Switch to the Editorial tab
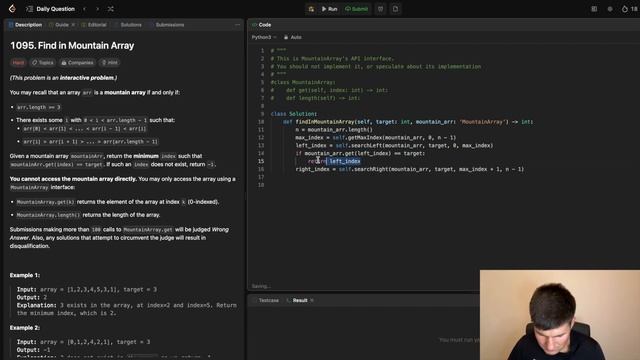 coord(94,25)
